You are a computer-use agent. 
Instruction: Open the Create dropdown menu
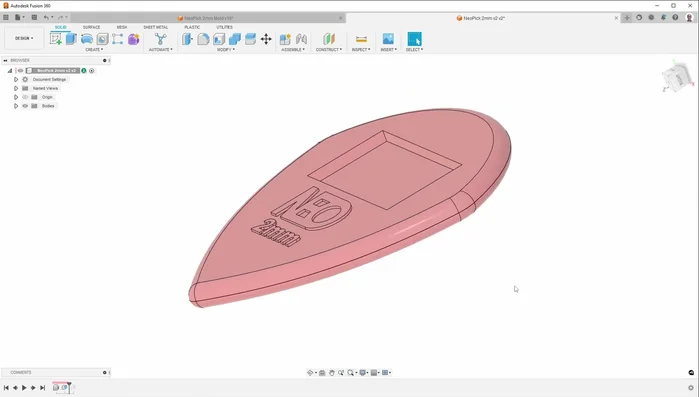click(94, 49)
